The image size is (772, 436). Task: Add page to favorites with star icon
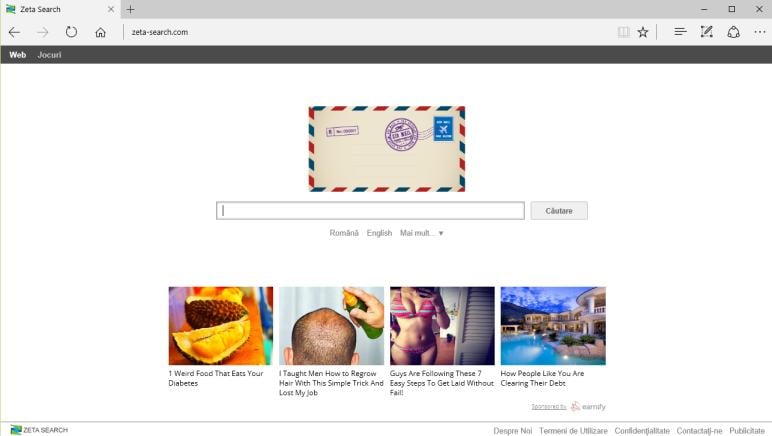point(643,32)
